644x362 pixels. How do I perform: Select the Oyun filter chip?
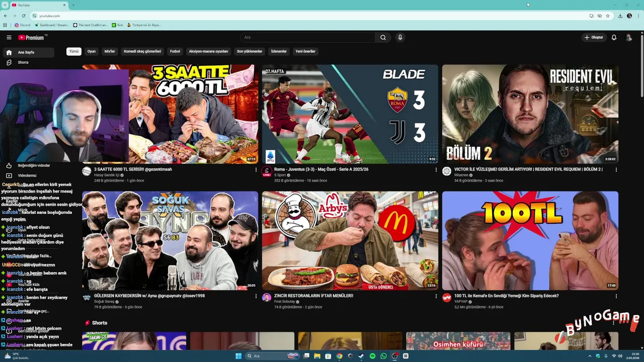[92, 51]
